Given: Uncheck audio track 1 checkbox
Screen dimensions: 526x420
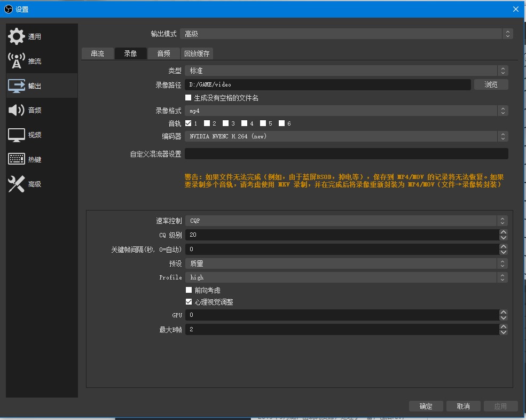Looking at the screenshot, I should tap(189, 123).
